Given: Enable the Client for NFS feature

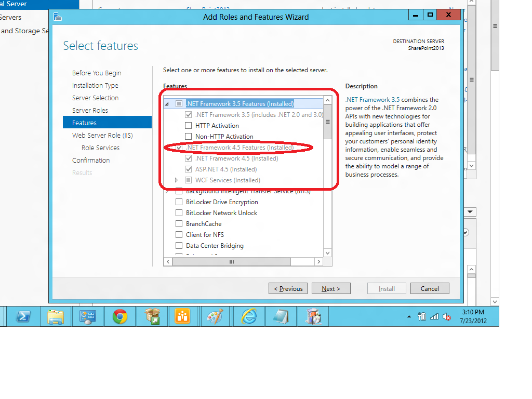Looking at the screenshot, I should pos(179,234).
